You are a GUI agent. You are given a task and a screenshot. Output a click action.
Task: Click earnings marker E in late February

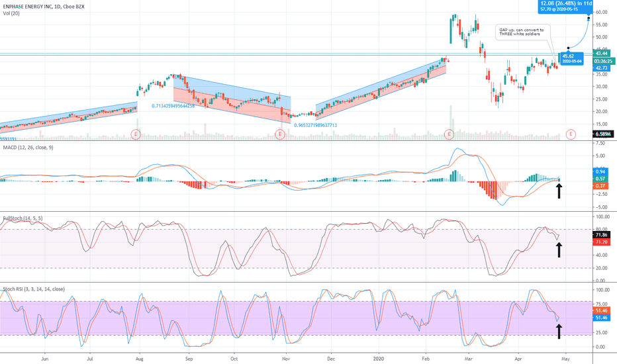[x=449, y=134]
